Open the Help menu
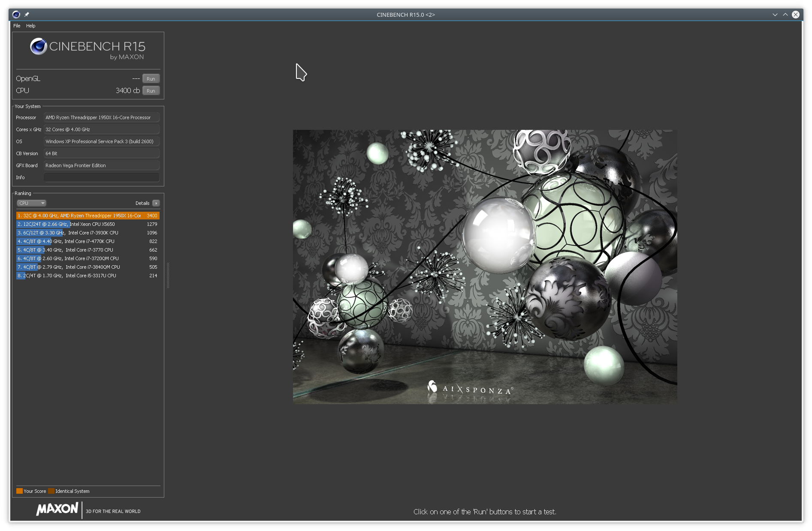Screen dimensions: 812x531 coord(31,26)
